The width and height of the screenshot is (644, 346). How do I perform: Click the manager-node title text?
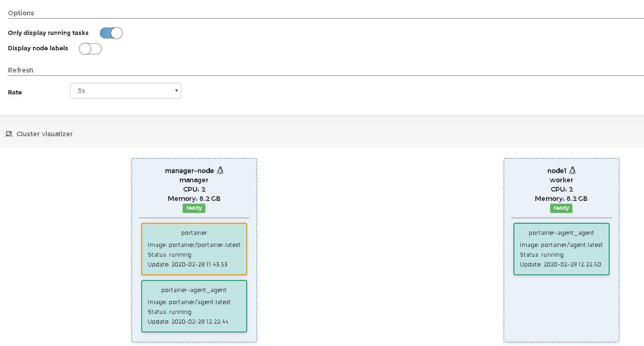190,171
